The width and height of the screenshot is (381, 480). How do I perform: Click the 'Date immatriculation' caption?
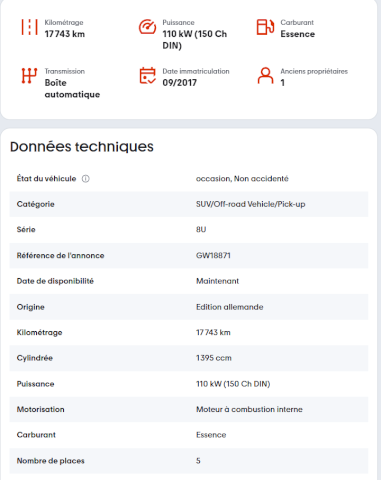coord(196,71)
